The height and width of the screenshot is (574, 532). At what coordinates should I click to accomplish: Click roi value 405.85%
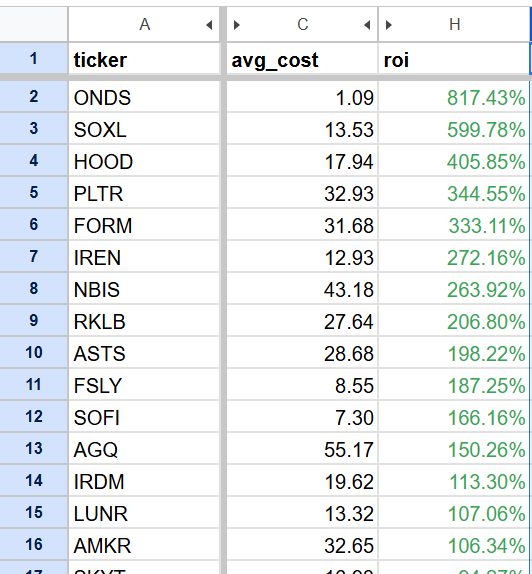click(454, 161)
